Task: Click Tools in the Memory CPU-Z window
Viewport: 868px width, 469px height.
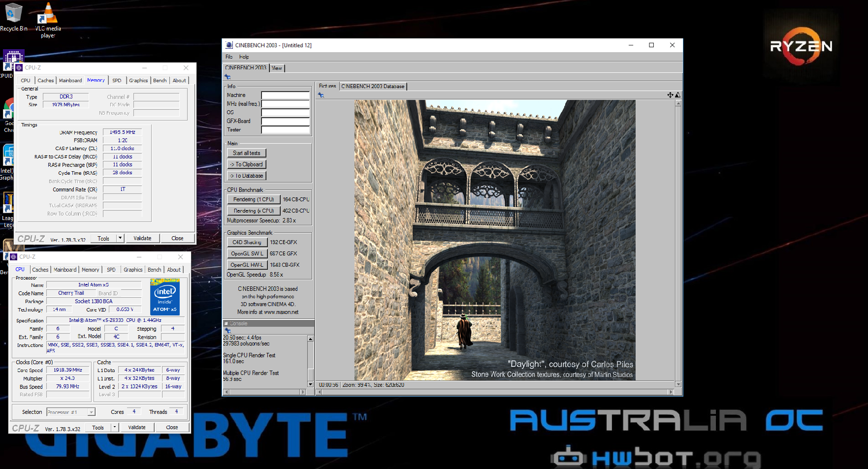Action: (x=103, y=238)
